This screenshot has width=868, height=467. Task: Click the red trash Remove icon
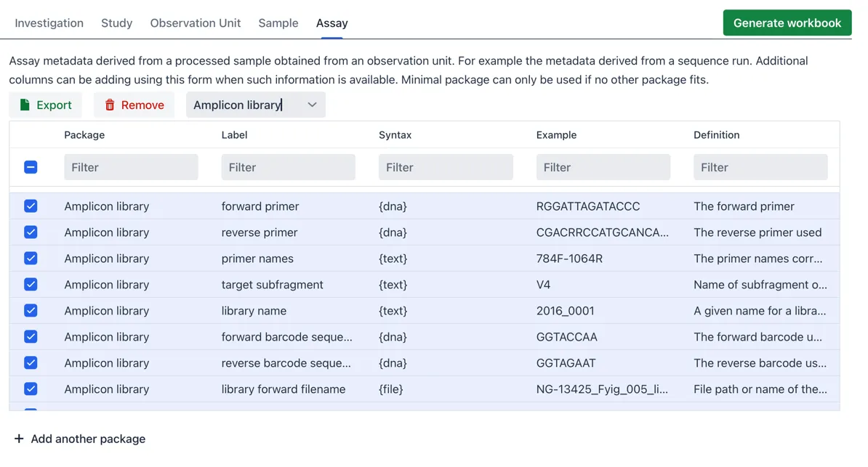point(110,105)
